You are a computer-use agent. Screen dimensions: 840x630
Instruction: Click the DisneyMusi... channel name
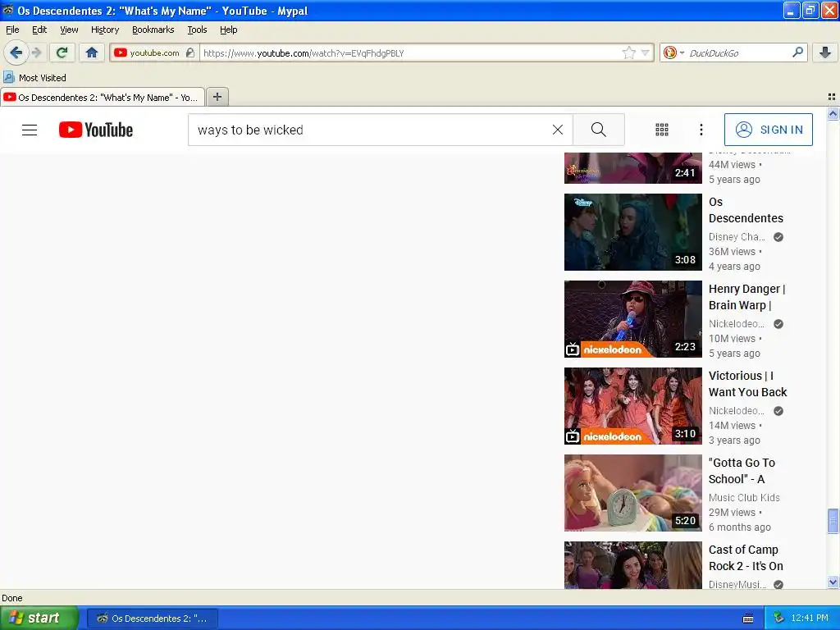click(737, 584)
